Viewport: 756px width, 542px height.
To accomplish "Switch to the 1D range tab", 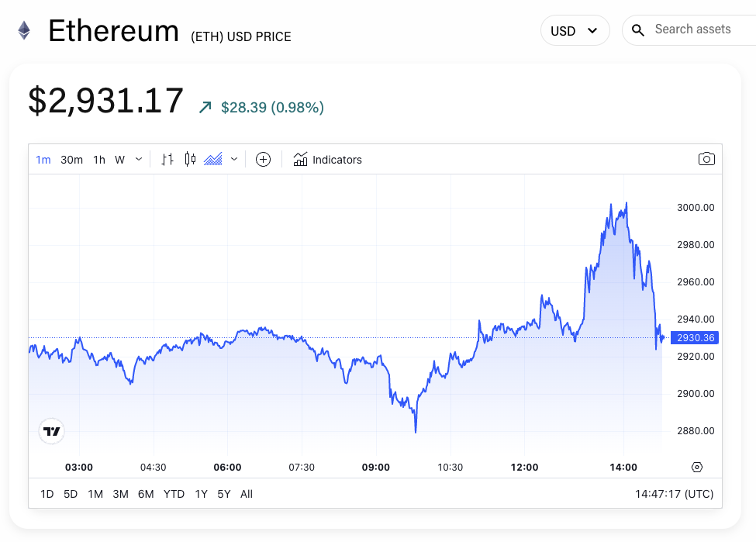I will coord(47,493).
